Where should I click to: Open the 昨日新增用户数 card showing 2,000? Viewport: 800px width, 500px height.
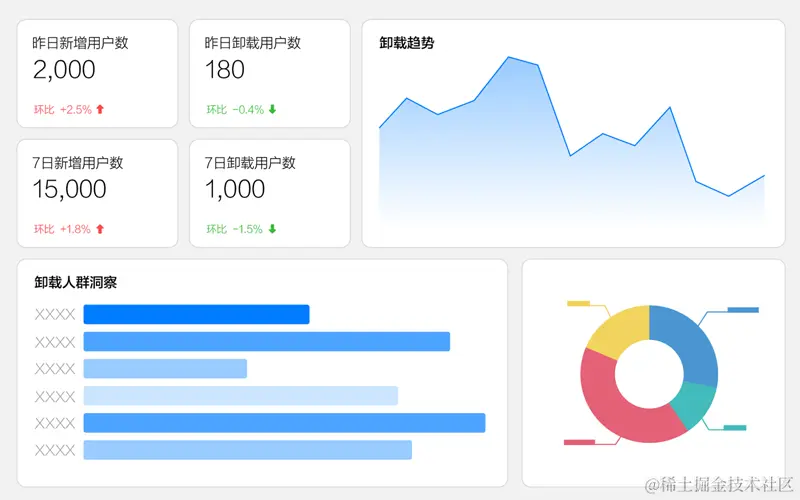pos(97,73)
